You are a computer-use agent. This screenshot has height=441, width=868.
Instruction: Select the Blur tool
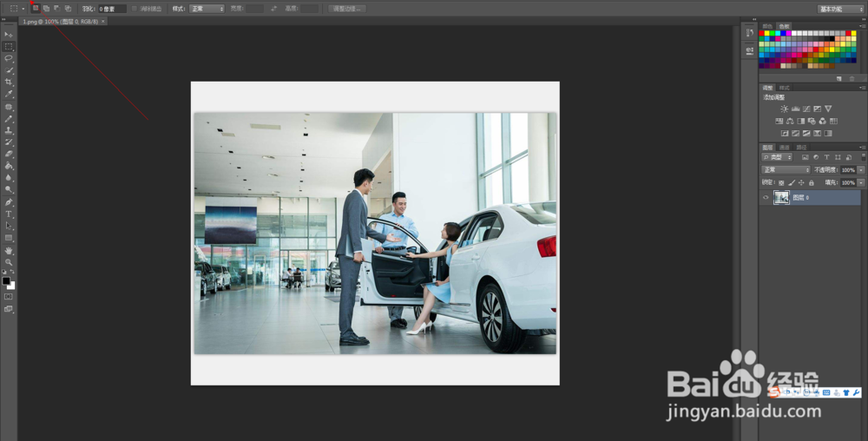pyautogui.click(x=9, y=178)
